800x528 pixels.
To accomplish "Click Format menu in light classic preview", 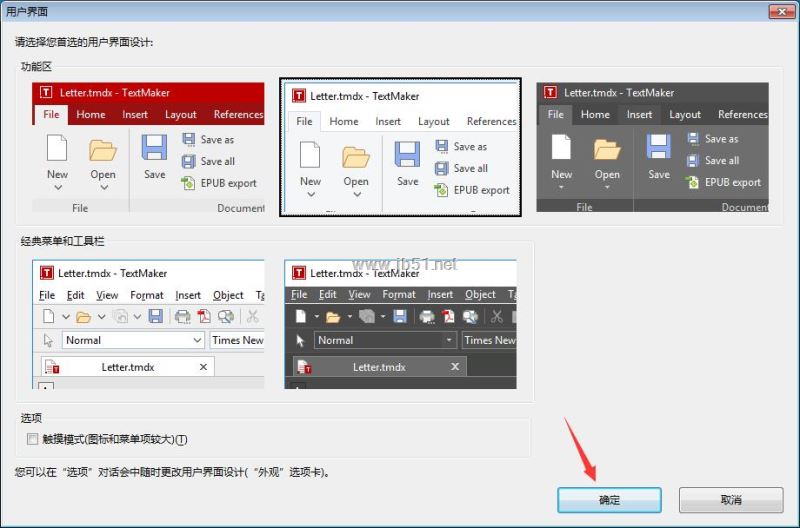I will (146, 295).
